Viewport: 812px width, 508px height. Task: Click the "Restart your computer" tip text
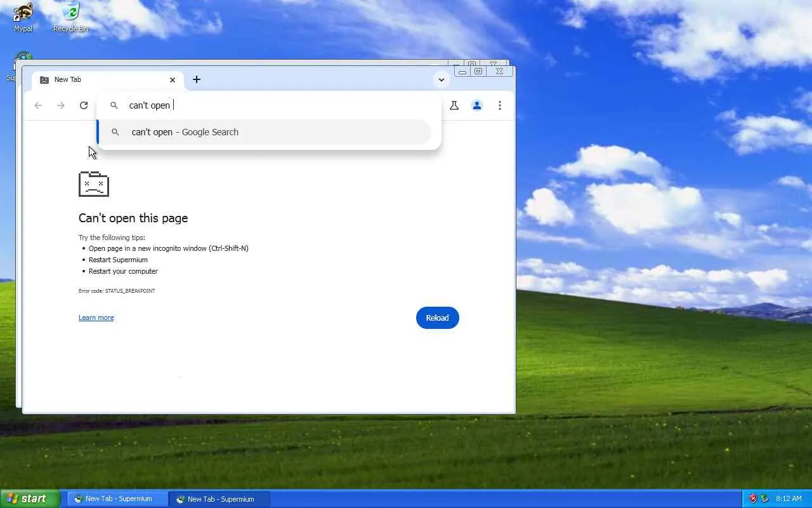123,271
